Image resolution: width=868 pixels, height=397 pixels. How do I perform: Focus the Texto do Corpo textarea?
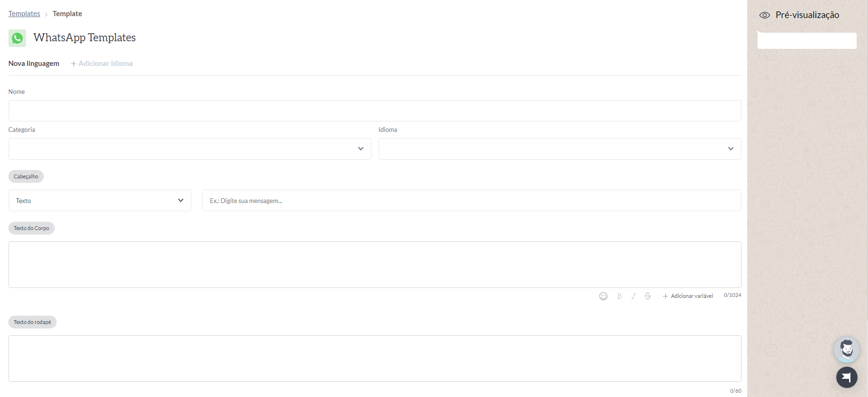pos(374,265)
